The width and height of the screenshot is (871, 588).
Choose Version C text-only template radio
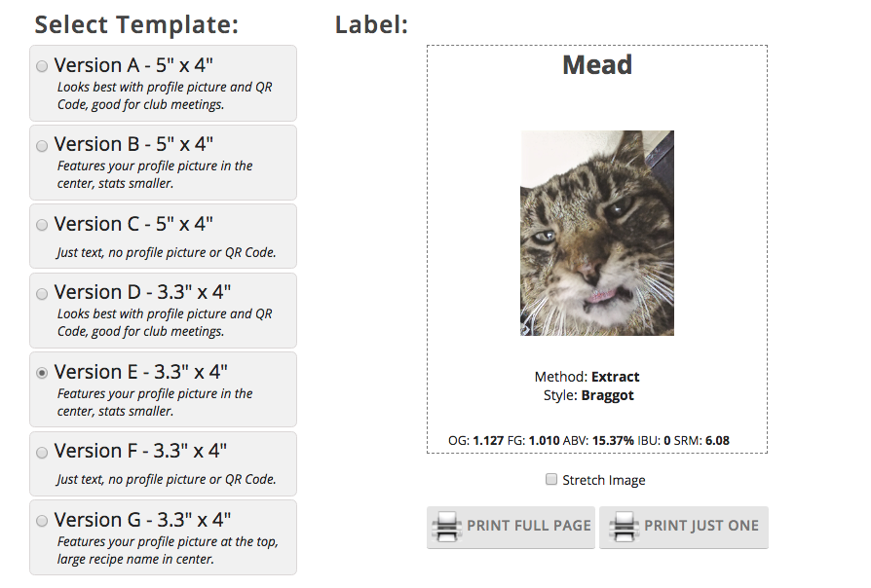(x=42, y=225)
